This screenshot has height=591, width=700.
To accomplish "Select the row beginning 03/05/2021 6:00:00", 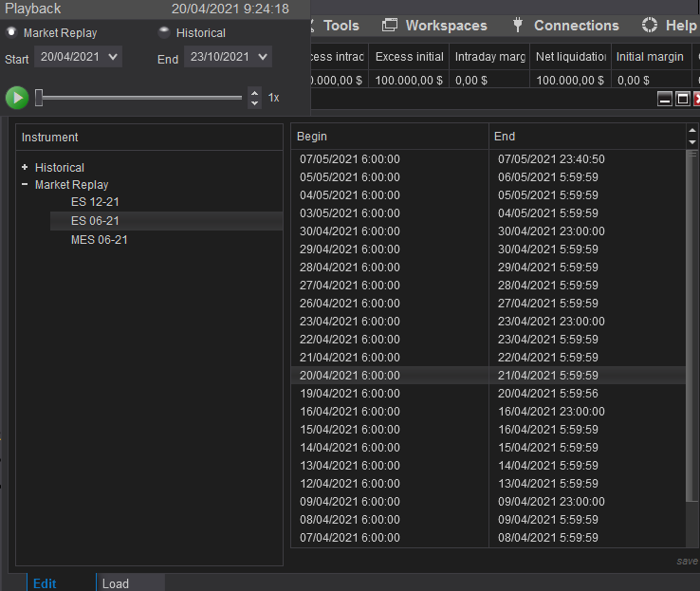I will [488, 212].
